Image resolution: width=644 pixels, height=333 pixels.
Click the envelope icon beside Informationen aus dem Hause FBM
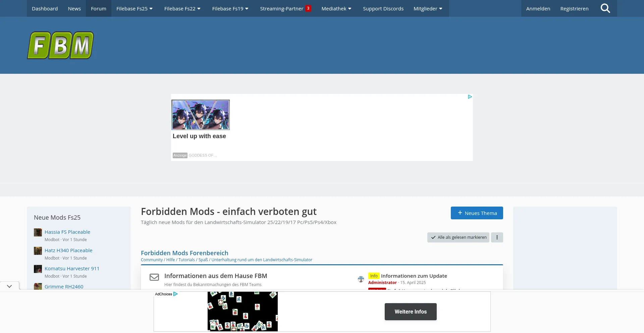pyautogui.click(x=154, y=277)
